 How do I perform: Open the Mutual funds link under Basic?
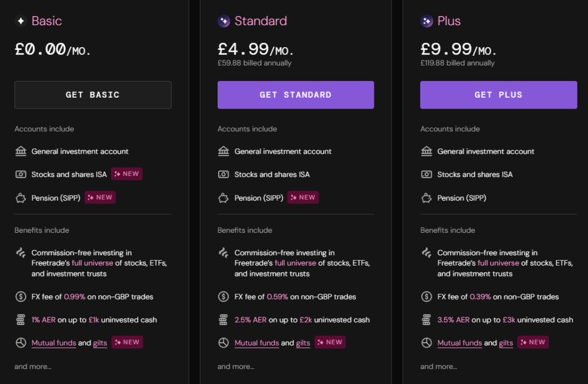tap(53, 343)
